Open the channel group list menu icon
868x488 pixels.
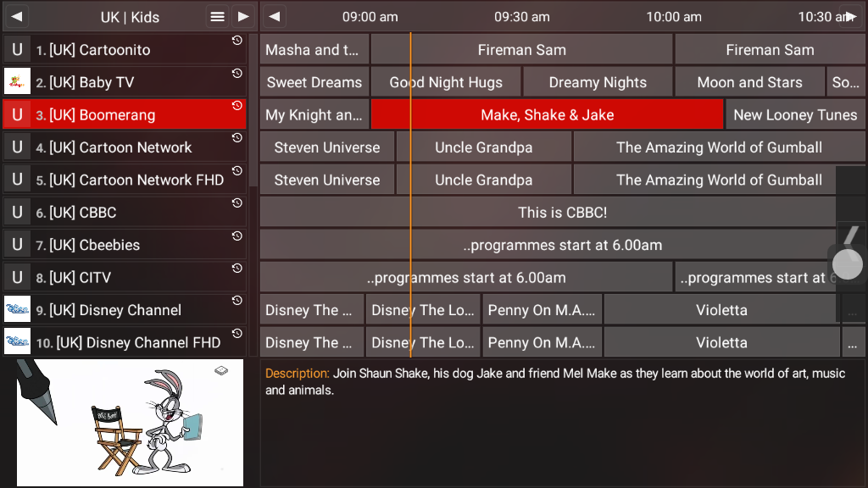[x=218, y=17]
